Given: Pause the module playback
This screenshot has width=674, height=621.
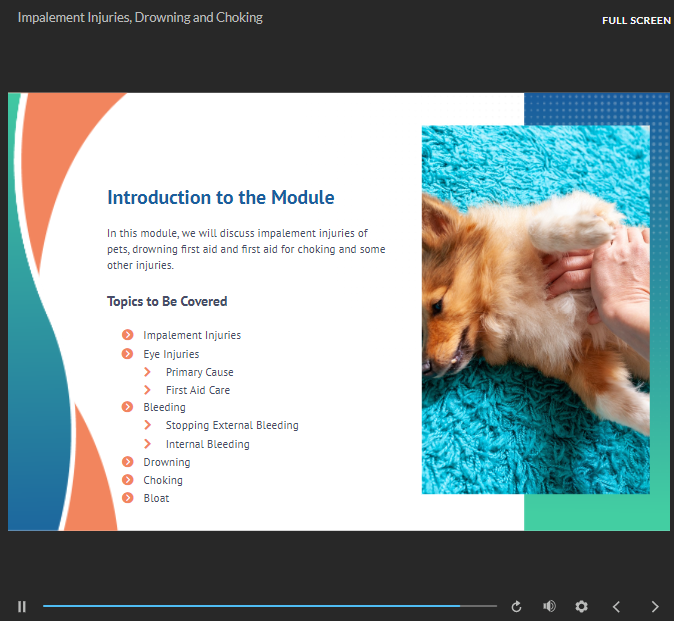Looking at the screenshot, I should point(21,606).
